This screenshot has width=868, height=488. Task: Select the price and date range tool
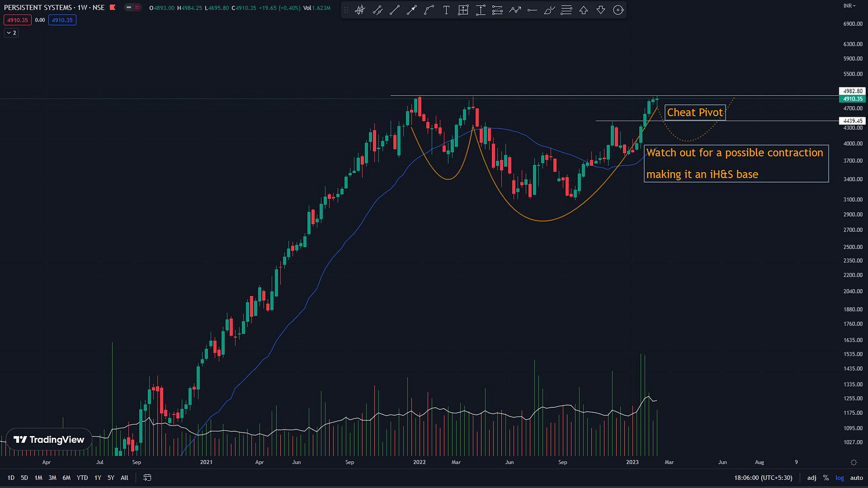click(463, 10)
